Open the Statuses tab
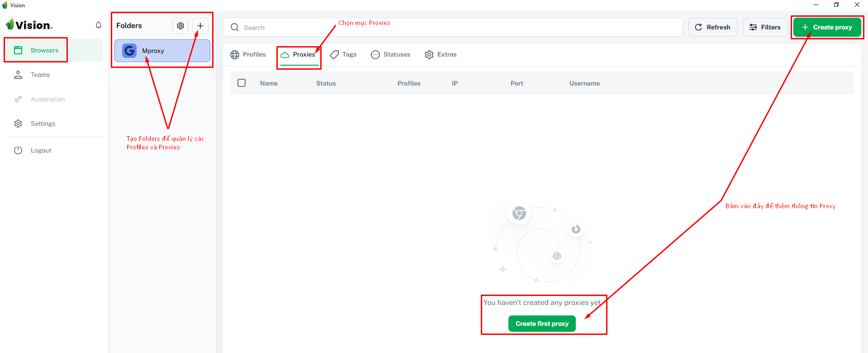 (x=391, y=54)
